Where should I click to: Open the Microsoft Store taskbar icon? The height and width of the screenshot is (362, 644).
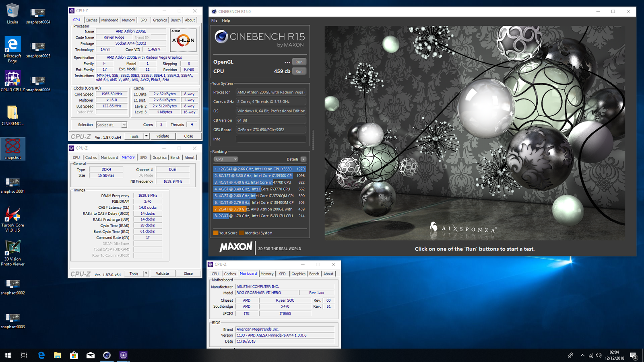click(74, 355)
